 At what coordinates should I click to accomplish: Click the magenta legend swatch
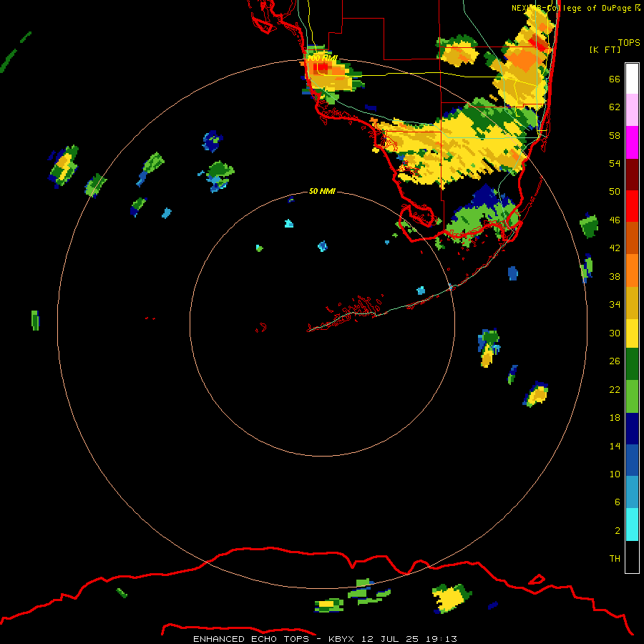pyautogui.click(x=632, y=142)
